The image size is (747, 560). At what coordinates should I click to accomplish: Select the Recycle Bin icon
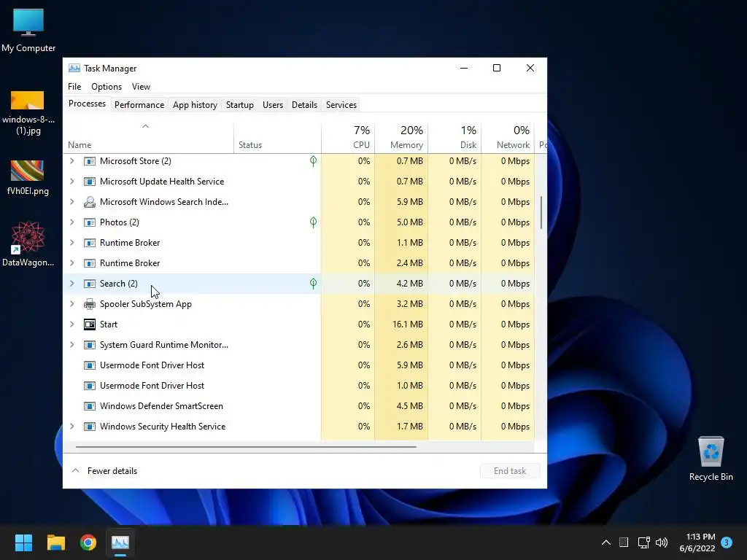(x=711, y=459)
